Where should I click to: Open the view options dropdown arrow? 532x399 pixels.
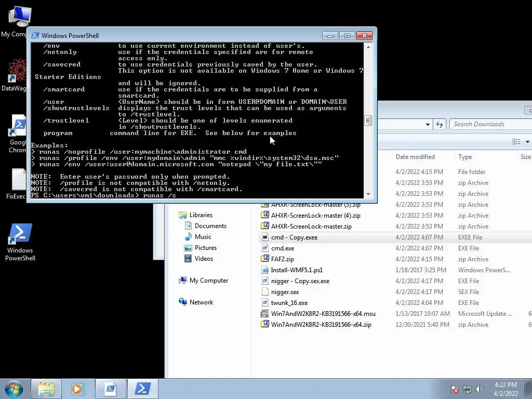[527, 142]
